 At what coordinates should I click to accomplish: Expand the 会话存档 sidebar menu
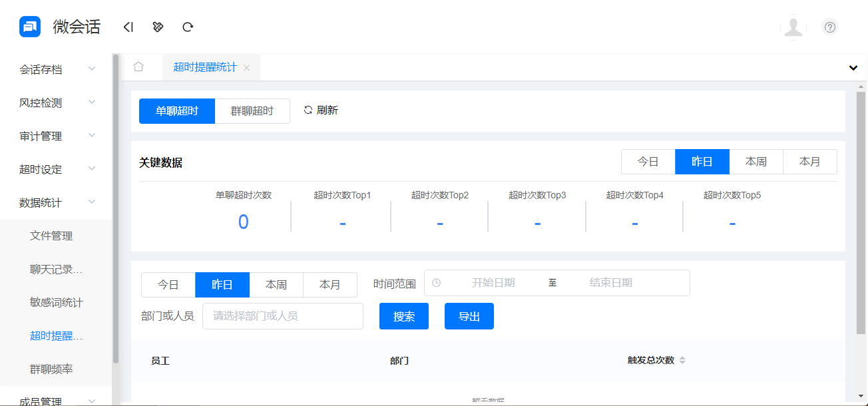coord(40,69)
